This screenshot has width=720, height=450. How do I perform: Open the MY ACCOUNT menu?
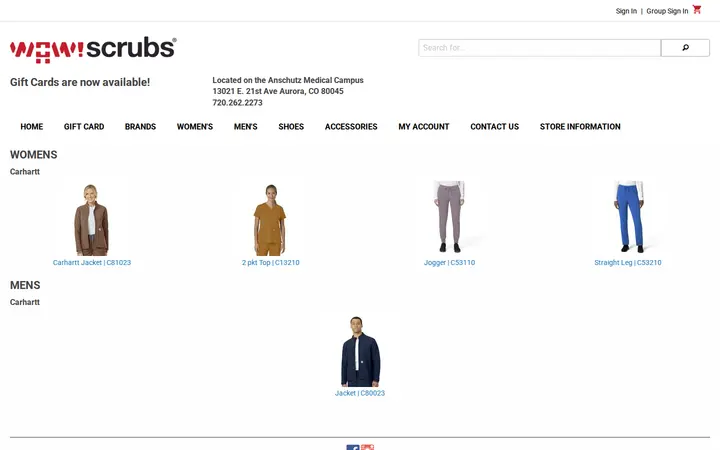[424, 127]
